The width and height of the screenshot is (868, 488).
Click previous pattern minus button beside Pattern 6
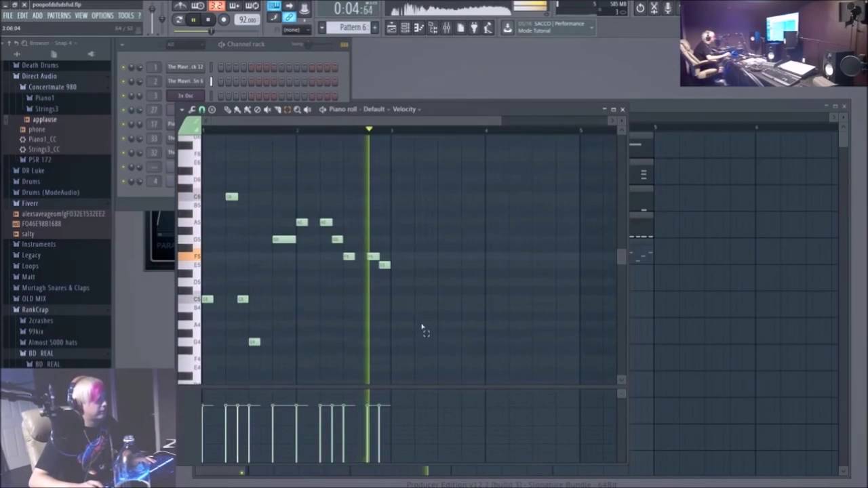322,28
